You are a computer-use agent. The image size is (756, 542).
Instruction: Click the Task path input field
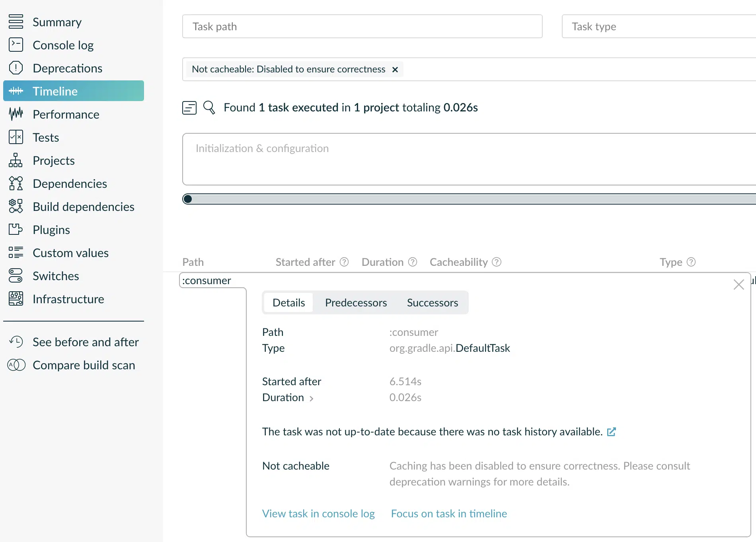(362, 27)
